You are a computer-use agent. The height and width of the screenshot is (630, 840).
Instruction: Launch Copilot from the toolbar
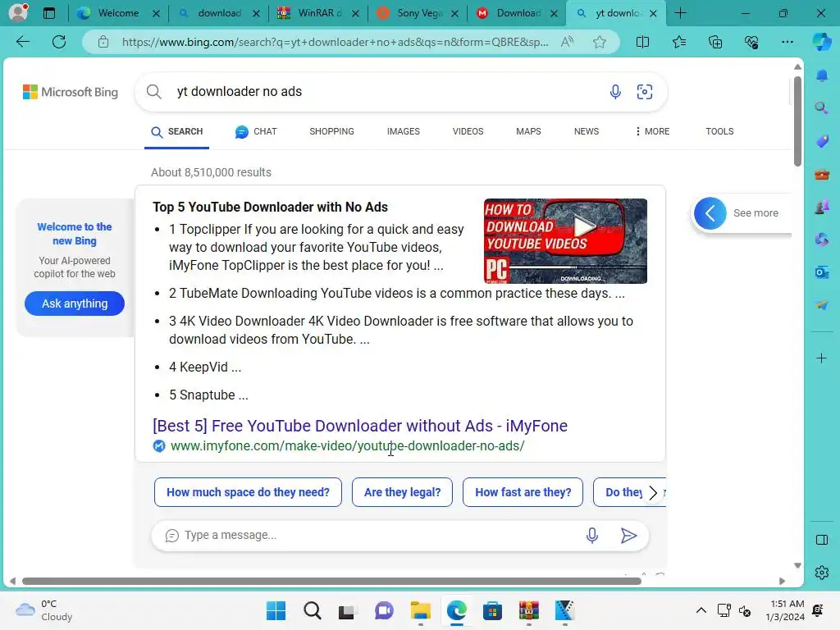pyautogui.click(x=822, y=42)
